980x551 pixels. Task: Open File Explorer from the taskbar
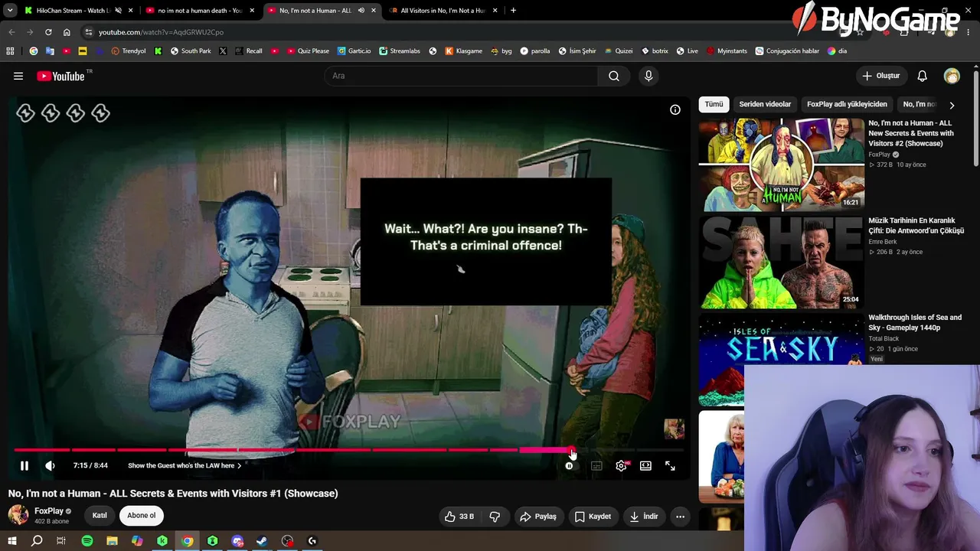click(112, 541)
